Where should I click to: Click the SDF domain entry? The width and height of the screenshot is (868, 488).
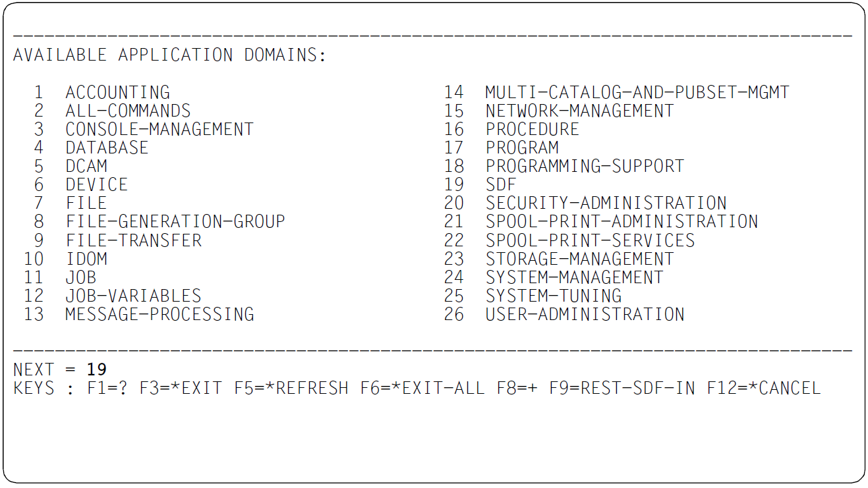click(501, 184)
